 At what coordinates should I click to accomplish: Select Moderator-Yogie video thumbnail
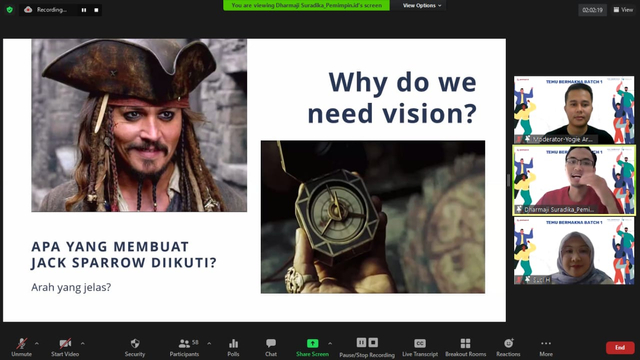click(x=574, y=109)
